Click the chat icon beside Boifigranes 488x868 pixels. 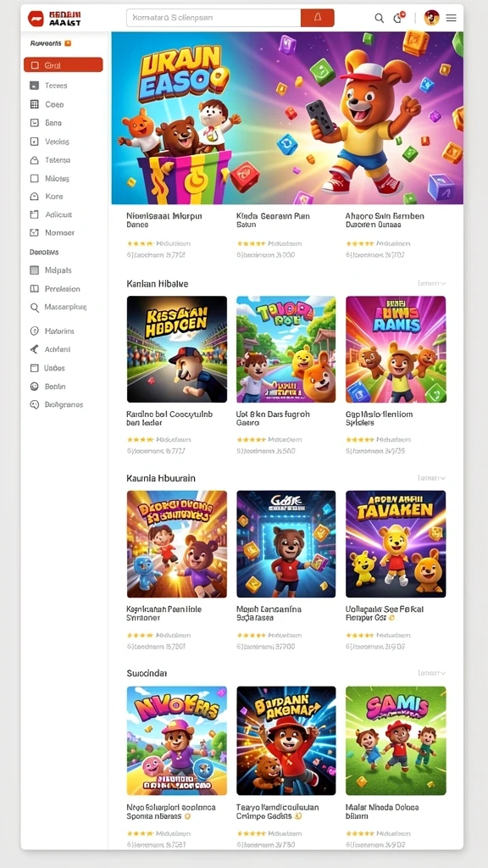34,404
